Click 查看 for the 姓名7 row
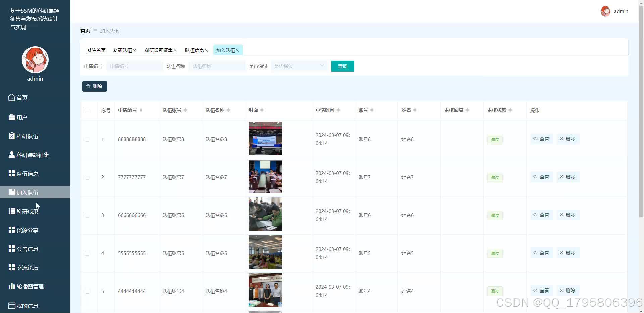Image resolution: width=644 pixels, height=313 pixels. [541, 177]
